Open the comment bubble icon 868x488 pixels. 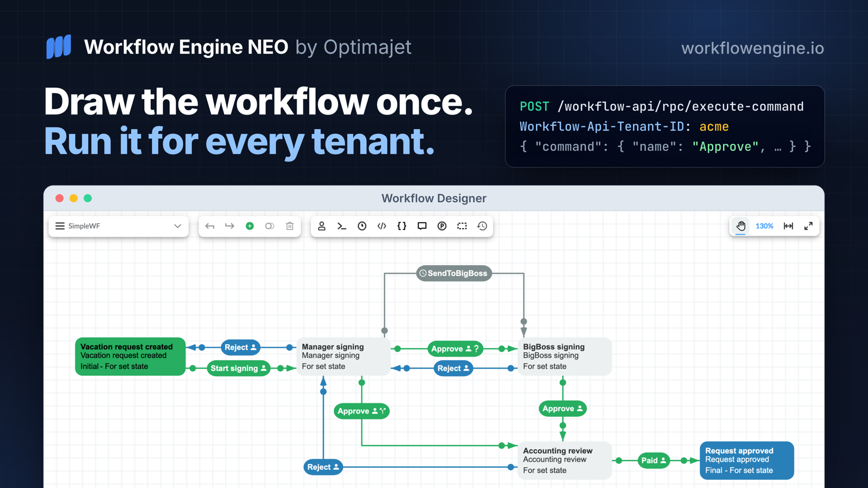[422, 226]
